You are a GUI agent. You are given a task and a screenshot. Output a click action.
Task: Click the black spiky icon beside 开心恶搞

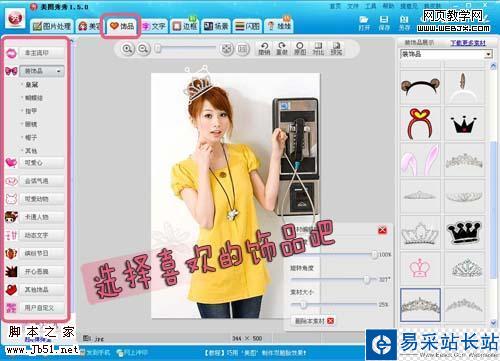[x=11, y=272]
